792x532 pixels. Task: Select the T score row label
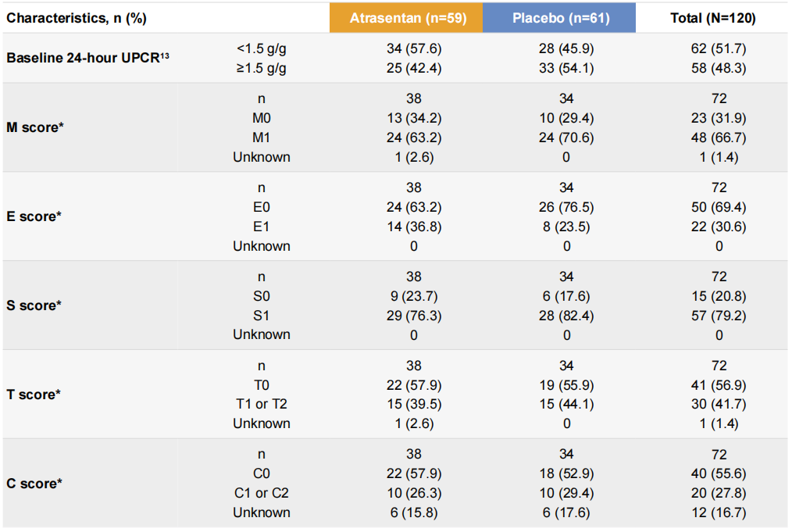34,395
